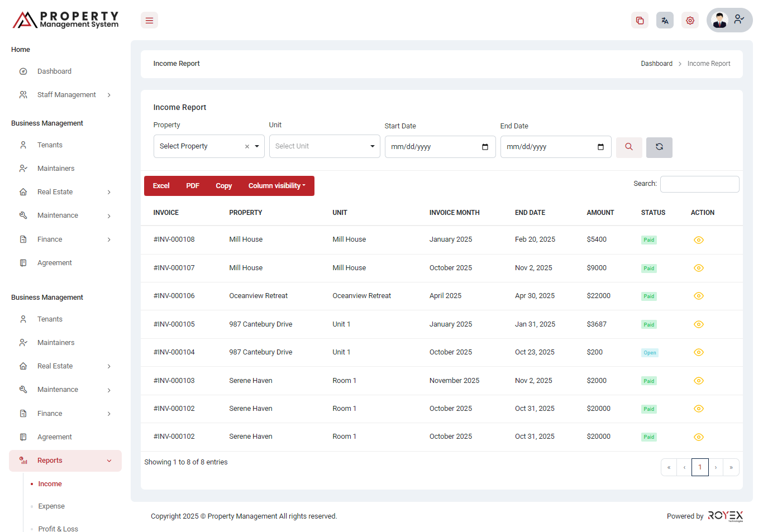Open the Select Unit dropdown
This screenshot has width=763, height=532.
tap(324, 146)
